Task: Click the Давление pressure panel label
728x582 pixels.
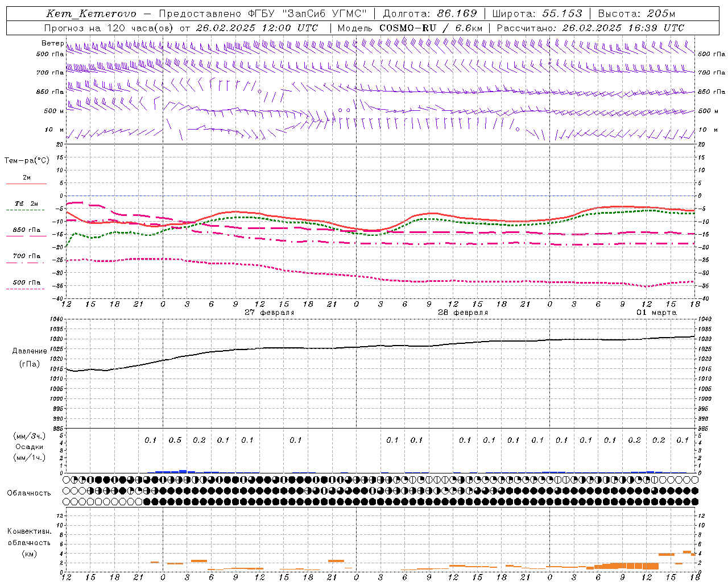Action: point(30,351)
